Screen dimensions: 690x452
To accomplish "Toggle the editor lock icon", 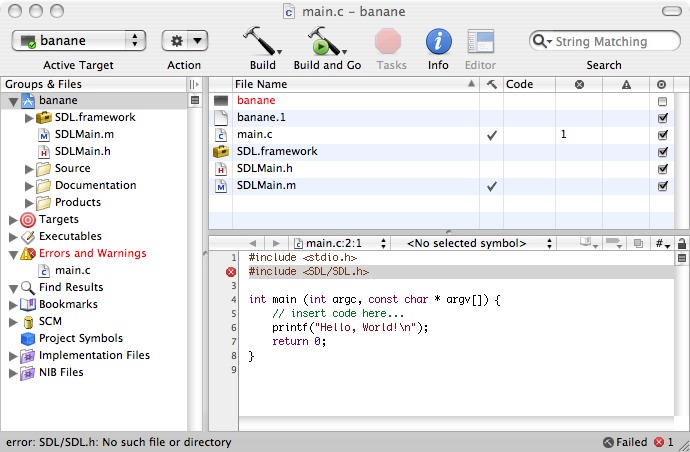I will tap(682, 243).
